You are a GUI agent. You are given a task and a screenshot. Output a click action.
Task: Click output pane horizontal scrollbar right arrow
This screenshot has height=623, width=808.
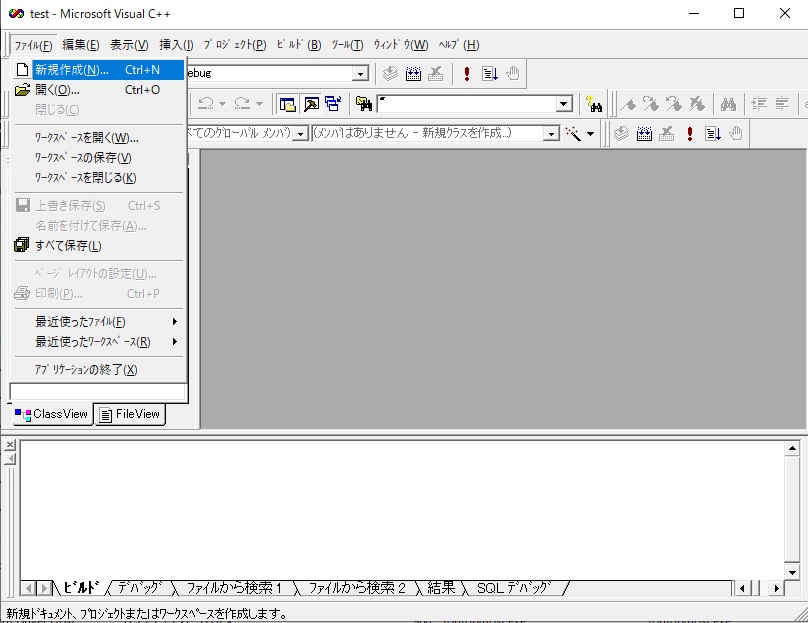click(776, 588)
